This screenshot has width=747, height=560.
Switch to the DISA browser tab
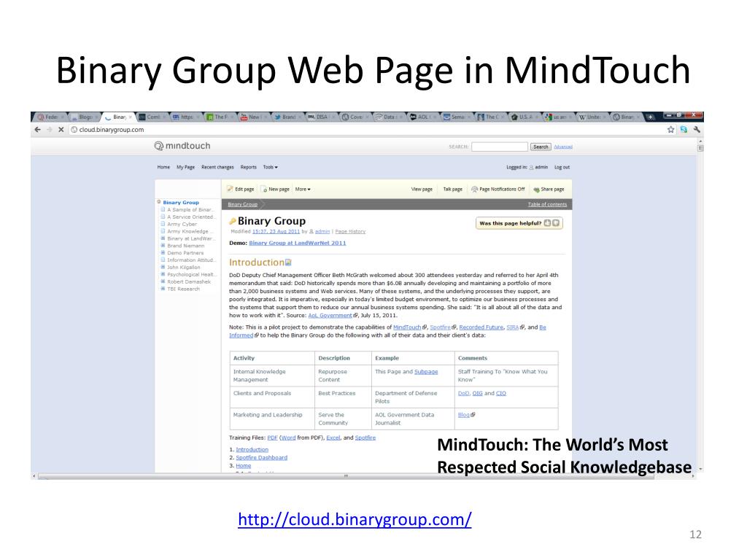coord(321,117)
